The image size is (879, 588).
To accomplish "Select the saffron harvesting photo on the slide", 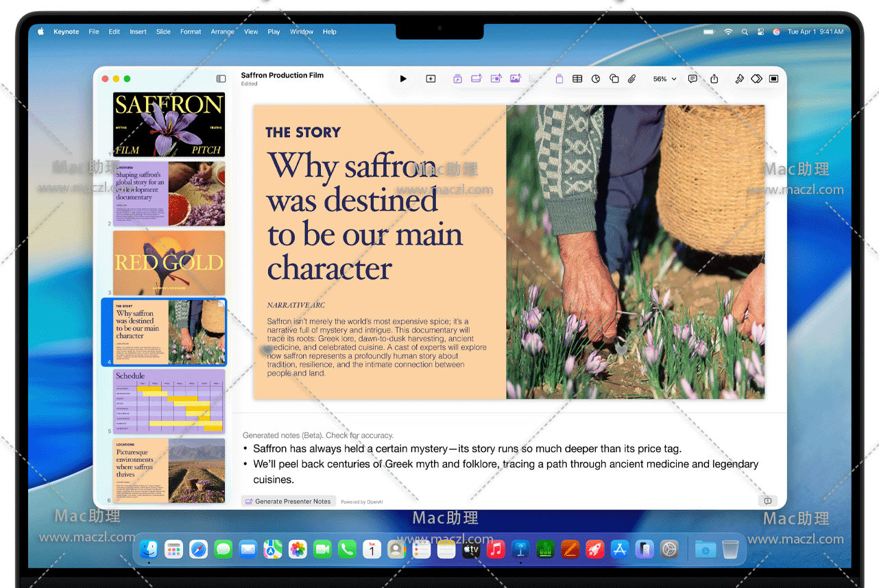I will coord(636,252).
